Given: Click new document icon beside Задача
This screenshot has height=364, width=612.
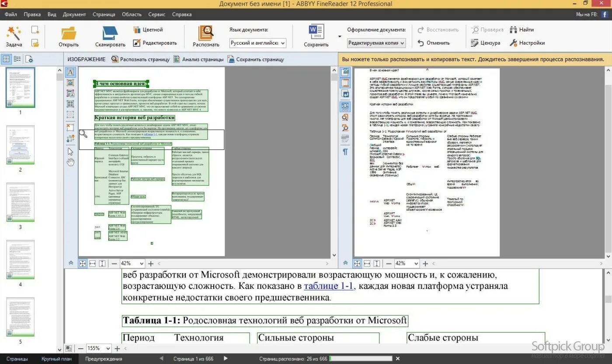Looking at the screenshot, I should [x=35, y=30].
